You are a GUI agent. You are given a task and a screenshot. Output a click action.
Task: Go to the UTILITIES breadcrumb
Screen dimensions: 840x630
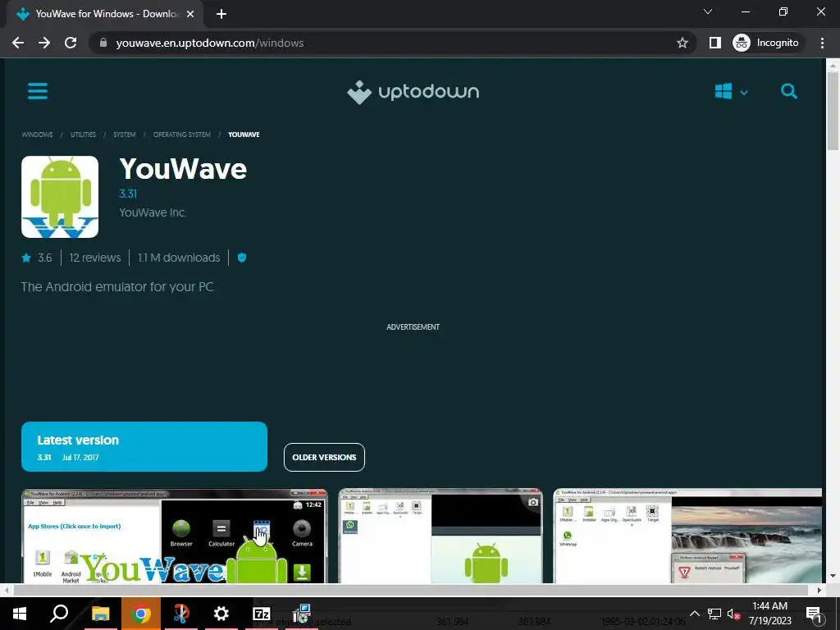coord(83,135)
